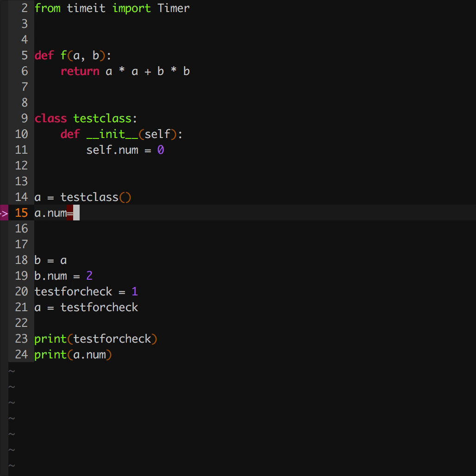
Task: Click line number 2 in the gutter
Action: tap(25, 8)
